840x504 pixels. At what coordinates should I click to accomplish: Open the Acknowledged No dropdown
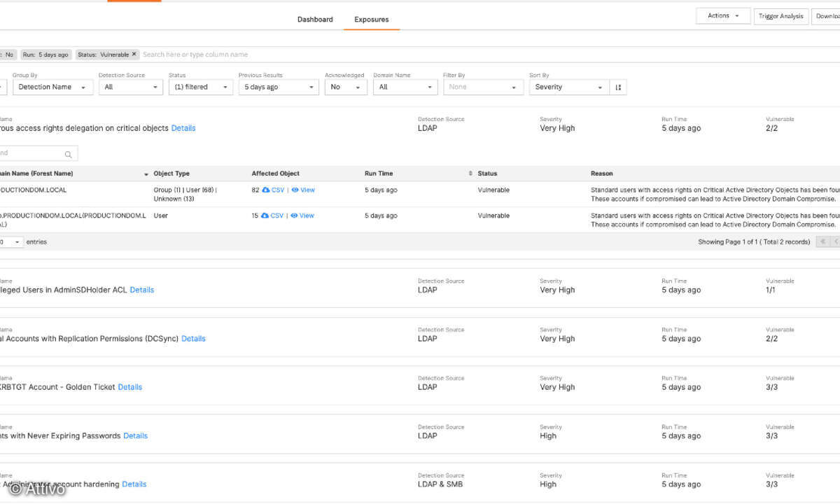tap(346, 87)
